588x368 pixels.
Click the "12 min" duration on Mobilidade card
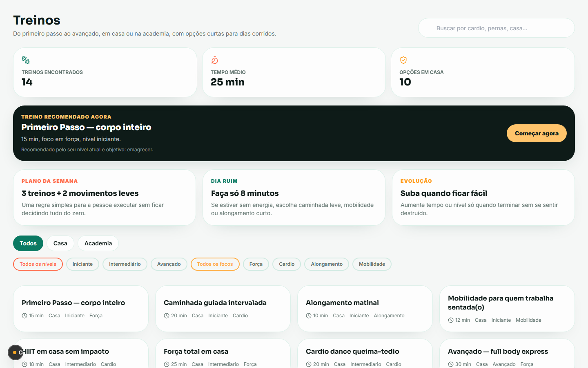(x=463, y=320)
